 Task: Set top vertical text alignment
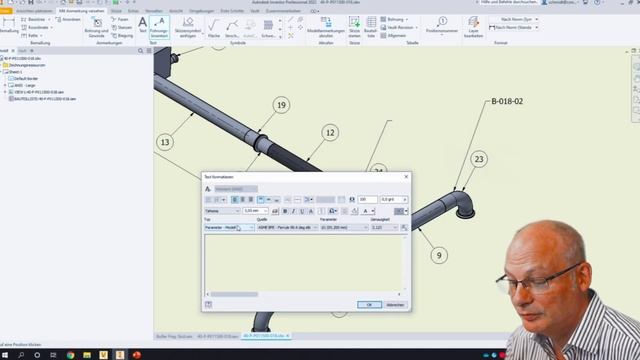[260, 200]
